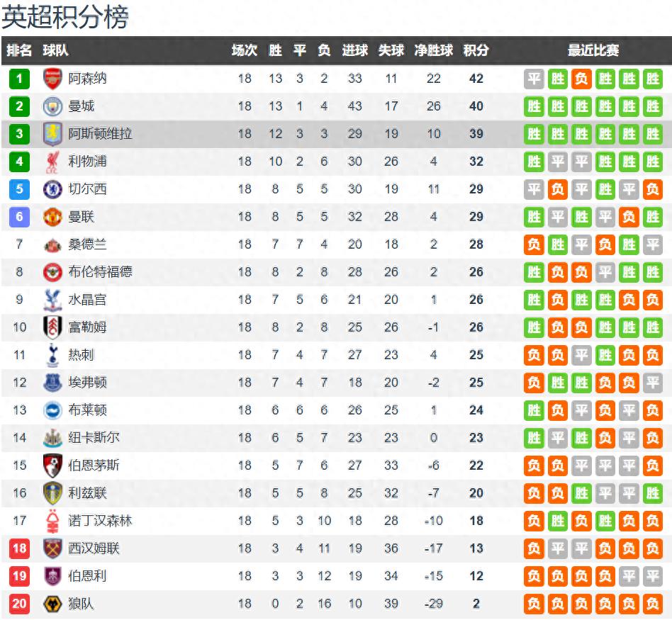Select the Tottenham (热刺) cockerel badge
The width and height of the screenshot is (672, 620).
tap(52, 355)
